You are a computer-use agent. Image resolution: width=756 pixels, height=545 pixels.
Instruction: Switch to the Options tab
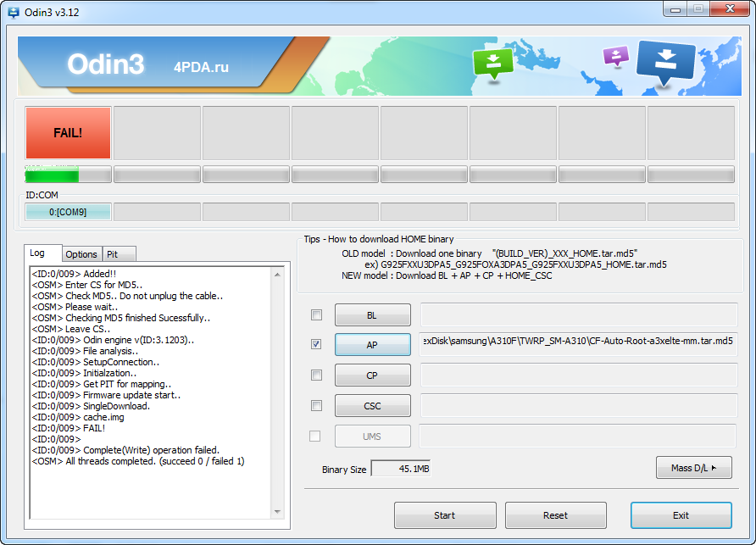81,254
